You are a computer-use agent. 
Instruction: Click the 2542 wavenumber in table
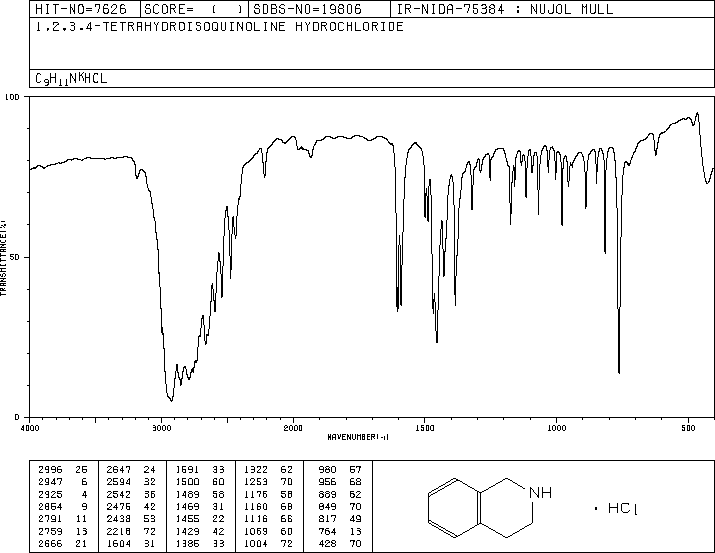(119, 494)
